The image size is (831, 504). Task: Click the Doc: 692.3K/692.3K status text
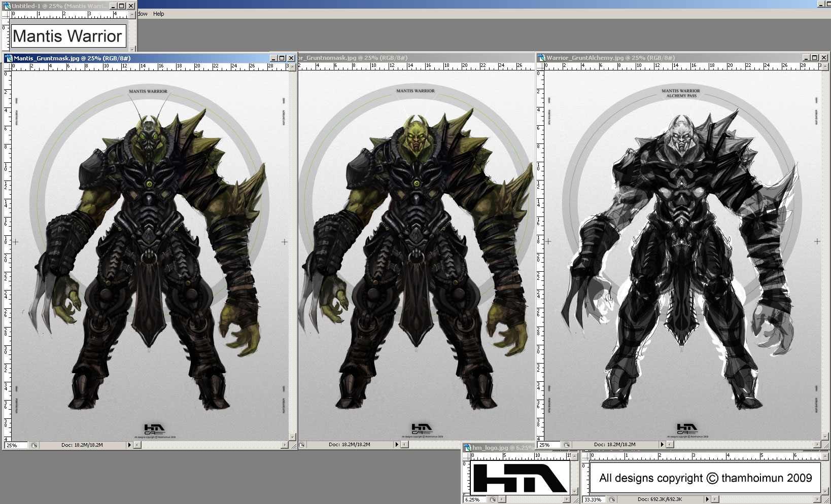click(x=660, y=499)
